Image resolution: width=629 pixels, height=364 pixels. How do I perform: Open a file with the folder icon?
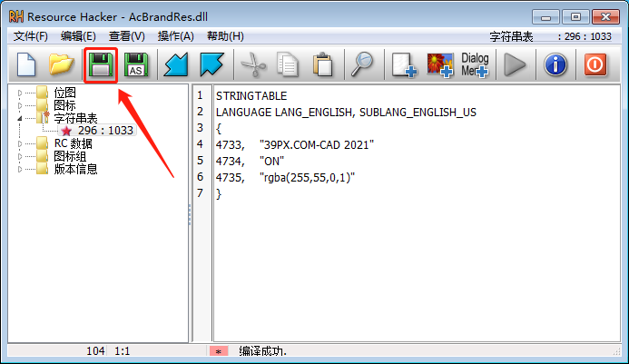[62, 64]
